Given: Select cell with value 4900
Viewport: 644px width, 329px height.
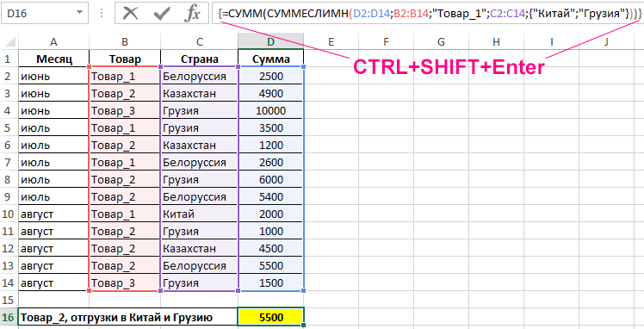Looking at the screenshot, I should tap(270, 93).
